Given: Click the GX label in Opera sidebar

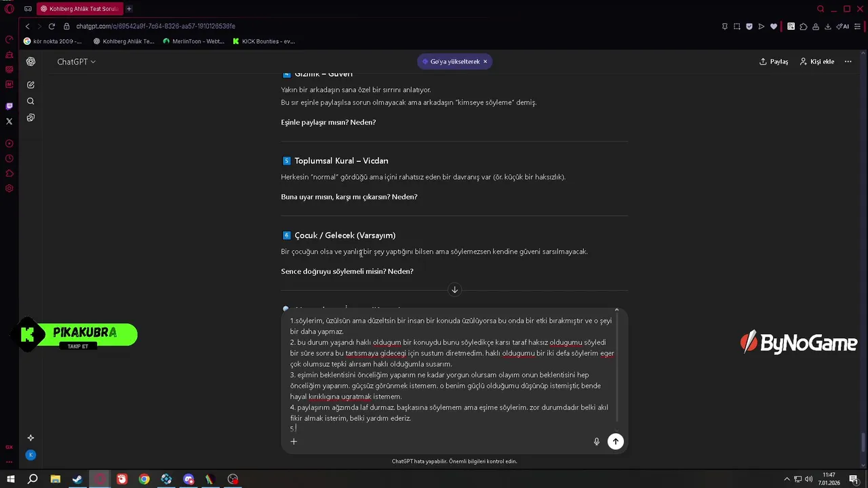Looking at the screenshot, I should coord(9,447).
